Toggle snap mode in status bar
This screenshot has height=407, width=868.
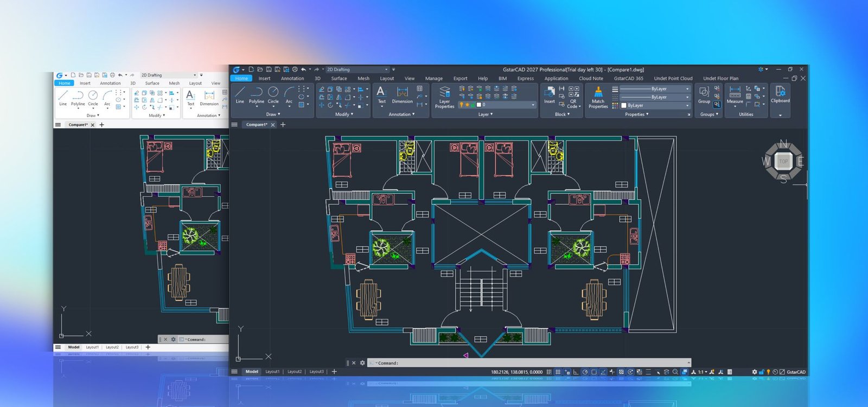pyautogui.click(x=548, y=372)
